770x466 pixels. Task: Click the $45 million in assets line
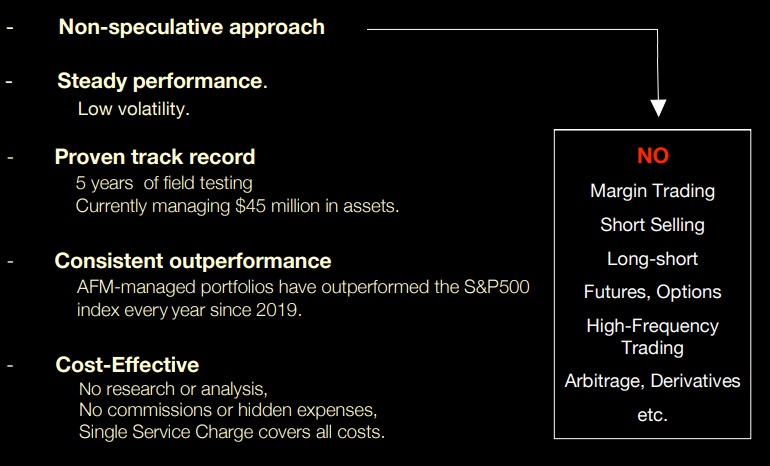coord(237,206)
